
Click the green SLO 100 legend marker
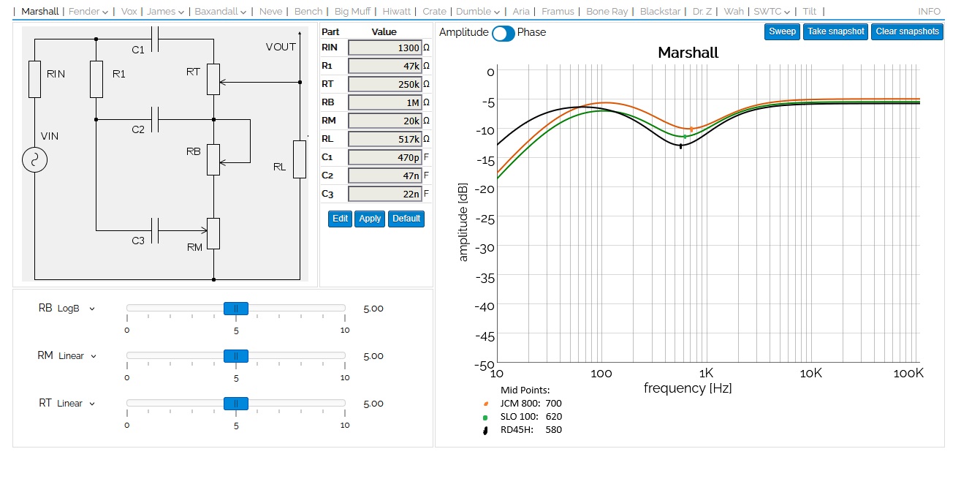[x=486, y=417]
